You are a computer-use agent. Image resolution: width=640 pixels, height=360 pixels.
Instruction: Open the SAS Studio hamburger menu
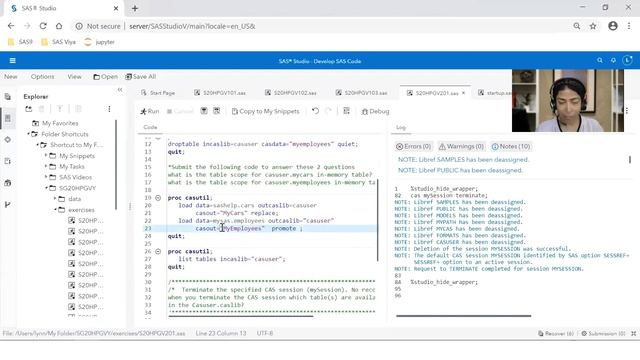click(x=13, y=60)
